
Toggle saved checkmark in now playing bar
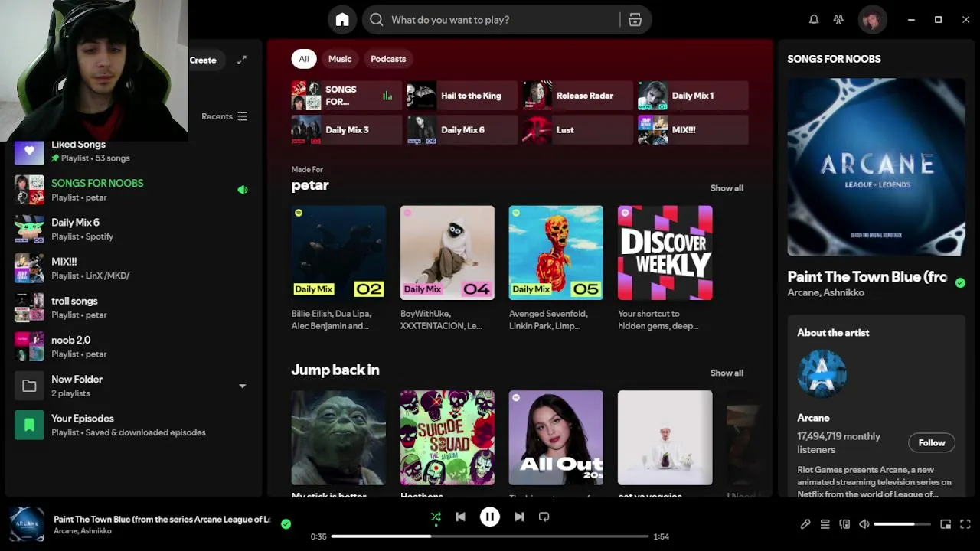point(286,524)
